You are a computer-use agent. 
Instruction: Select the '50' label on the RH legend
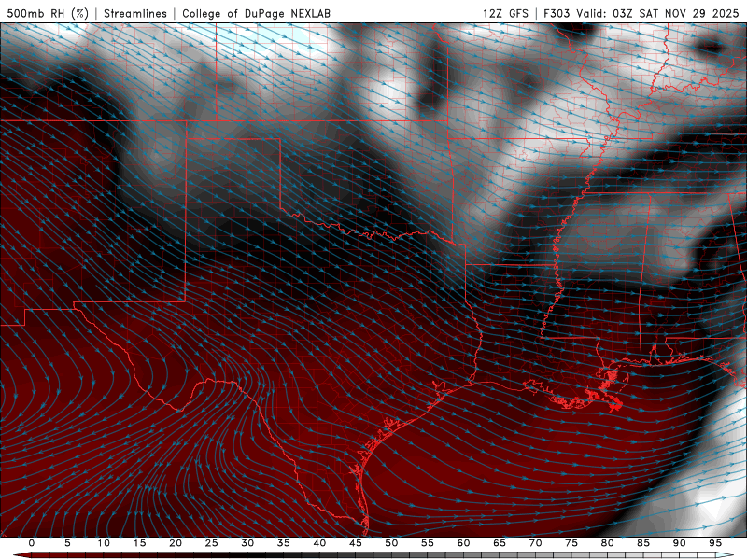coord(391,543)
